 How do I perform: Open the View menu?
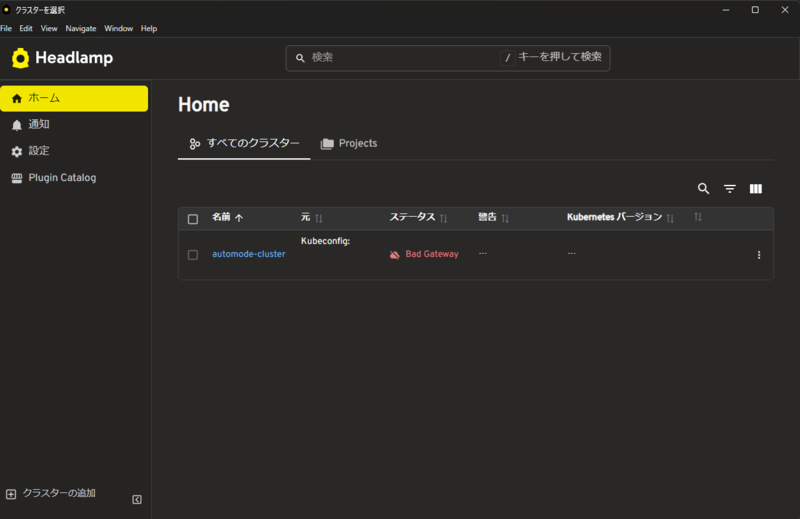pyautogui.click(x=49, y=29)
